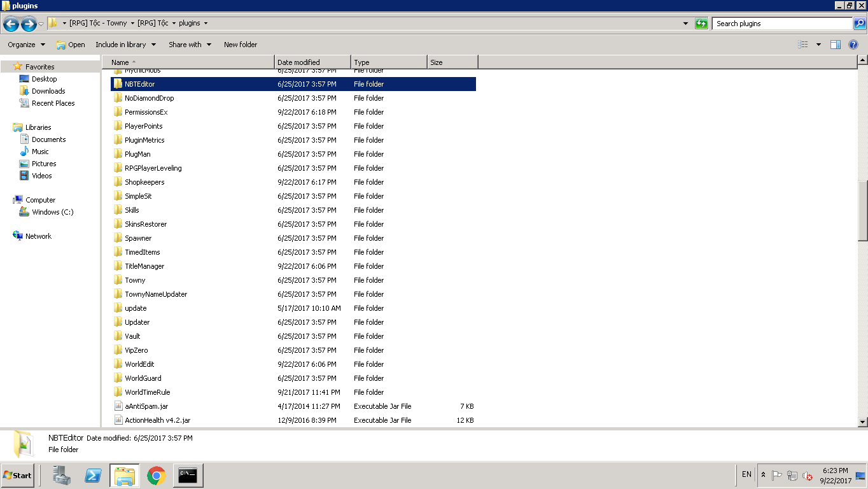Click the ActionHealth v4.2.jar file icon
This screenshot has height=489, width=868.
(118, 420)
